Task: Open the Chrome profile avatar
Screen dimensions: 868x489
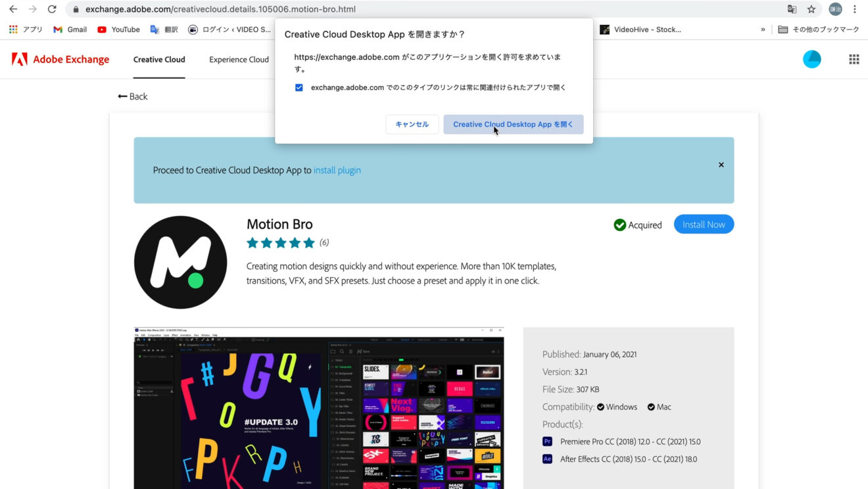Action: pyautogui.click(x=835, y=9)
